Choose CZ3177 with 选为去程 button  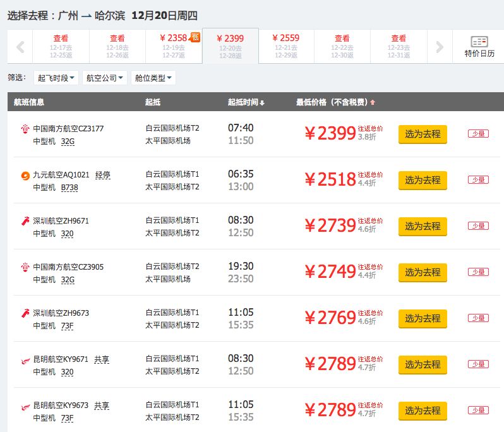click(x=423, y=135)
